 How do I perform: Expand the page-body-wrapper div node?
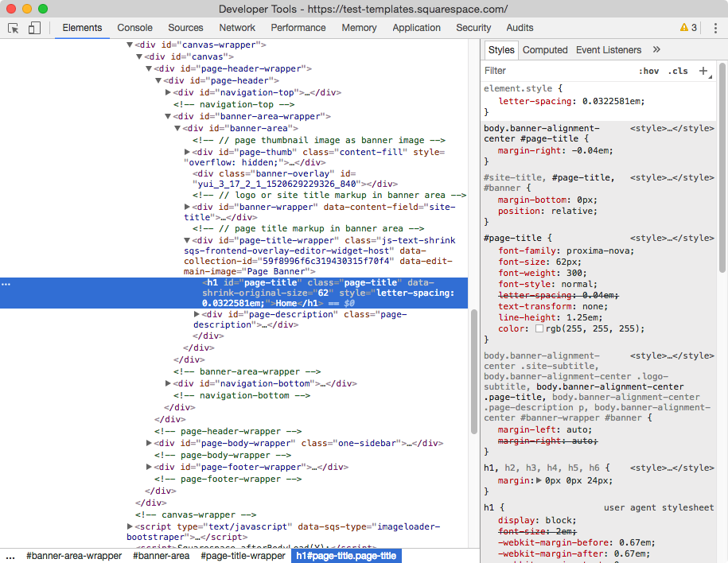point(149,443)
